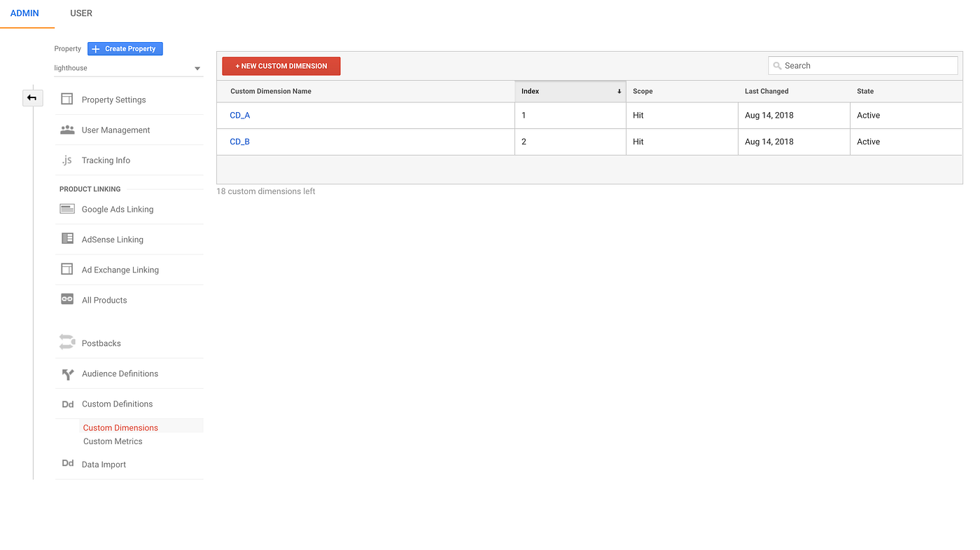The height and width of the screenshot is (550, 980).
Task: Select the Property Settings icon
Action: click(x=66, y=99)
